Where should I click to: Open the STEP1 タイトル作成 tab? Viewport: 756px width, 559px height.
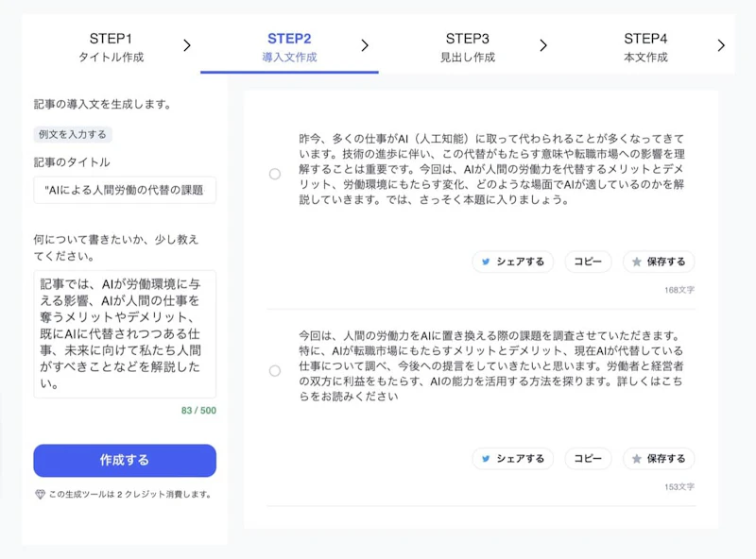click(x=112, y=47)
